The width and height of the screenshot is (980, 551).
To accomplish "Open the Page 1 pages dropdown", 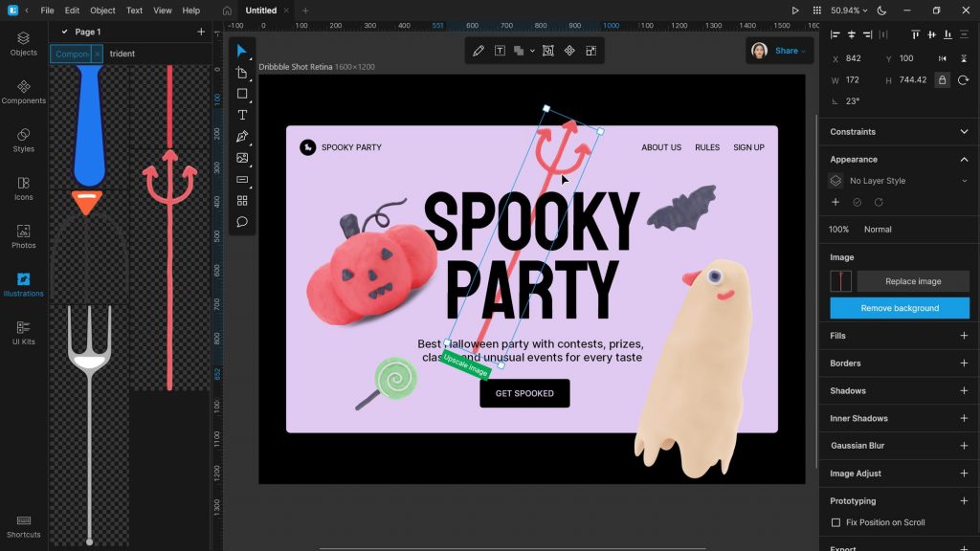I will [x=82, y=32].
